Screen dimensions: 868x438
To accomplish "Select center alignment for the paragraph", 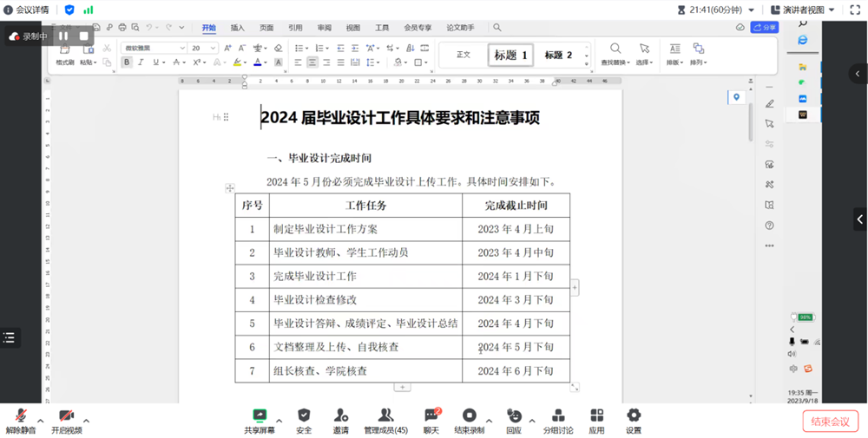I will coord(312,62).
